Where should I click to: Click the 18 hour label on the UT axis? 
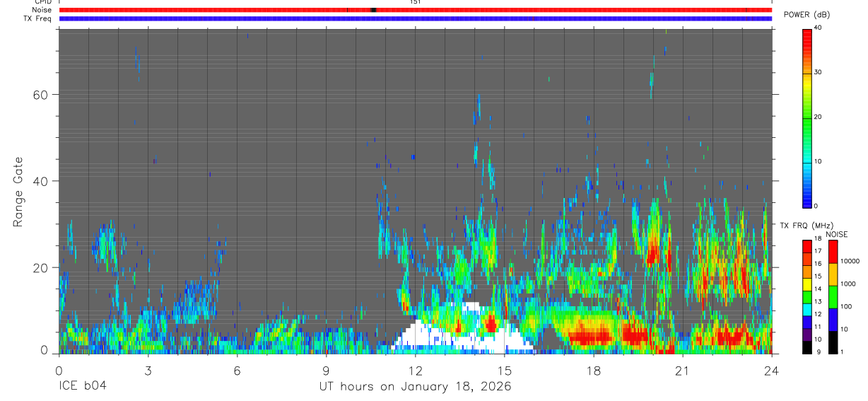pos(593,370)
